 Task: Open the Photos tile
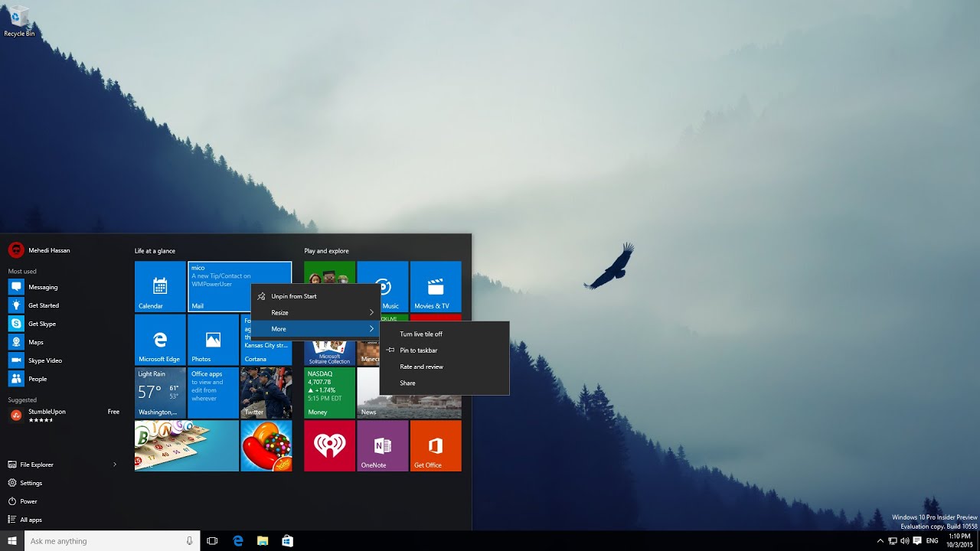(x=213, y=340)
